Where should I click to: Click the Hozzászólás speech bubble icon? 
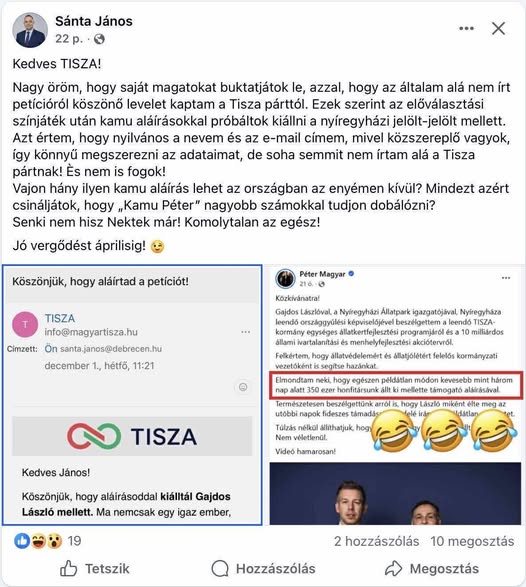(x=220, y=568)
